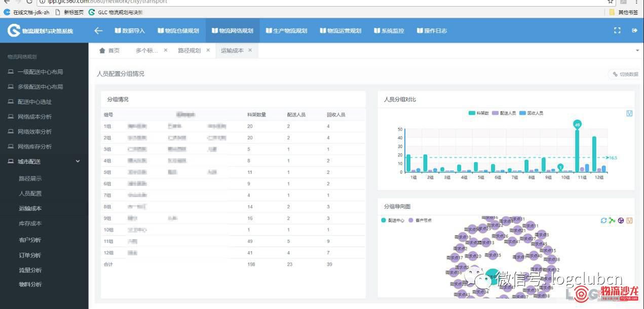Switch graph to force layout icon
Image resolution: width=644 pixels, height=309 pixels.
(x=612, y=220)
